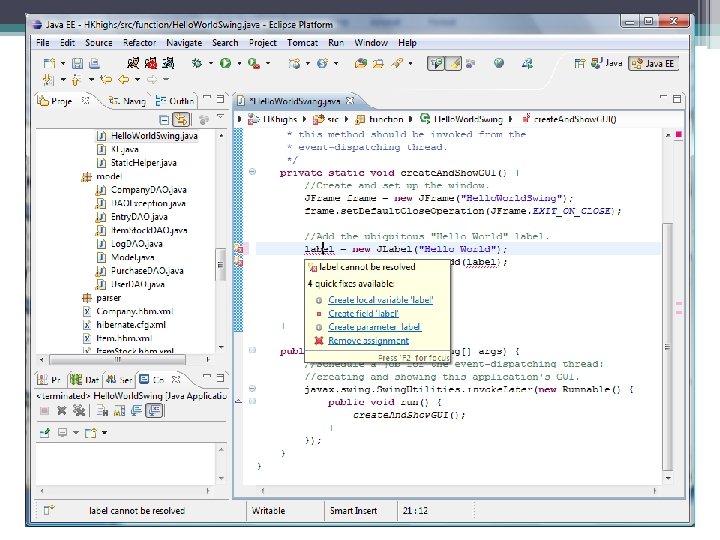
Task: Click the error marker beside the label line
Action: click(239, 248)
